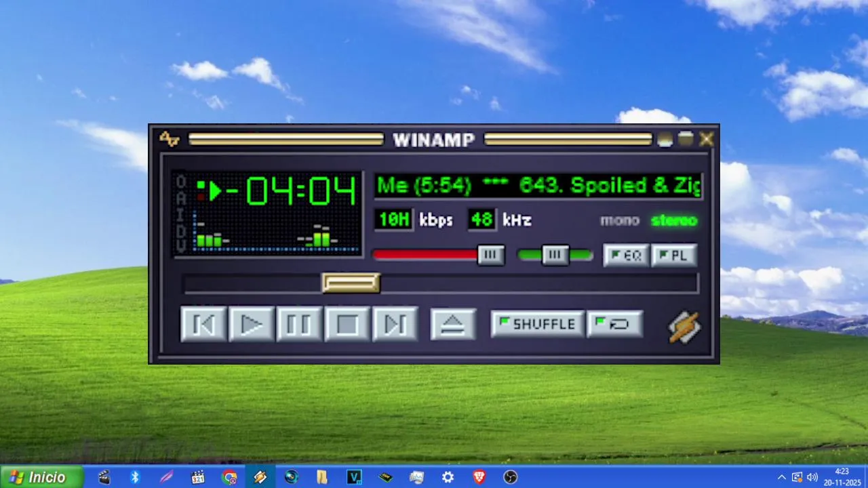Open OBS Studio from the taskbar

[x=511, y=477]
